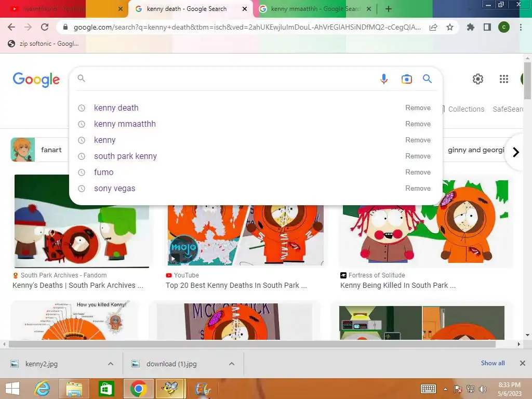The width and height of the screenshot is (532, 399).
Task: Choose suggestion kenny mmaatthh
Action: tap(125, 124)
